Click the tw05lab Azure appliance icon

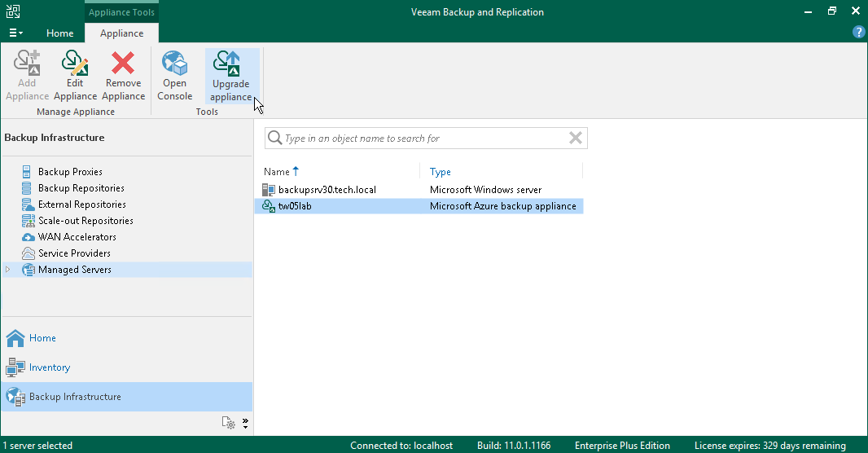[269, 206]
